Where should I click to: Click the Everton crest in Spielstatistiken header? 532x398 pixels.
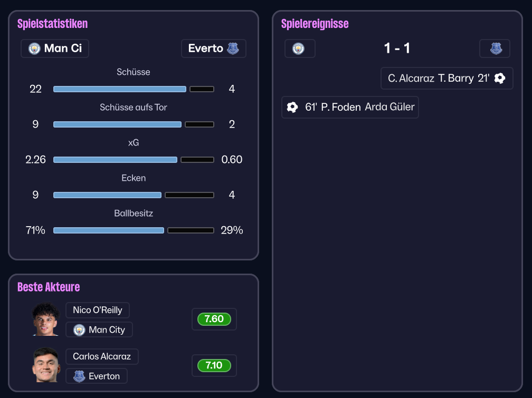point(233,48)
